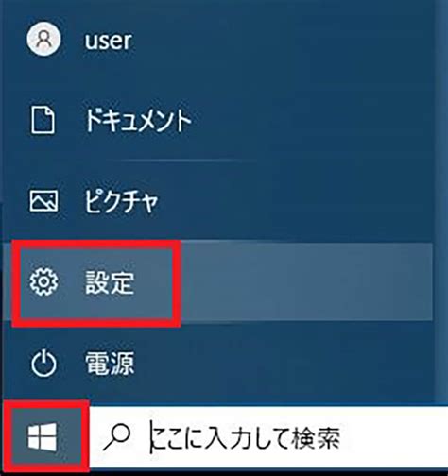Focus the ここに入力して検索 search field
The width and height of the screenshot is (448, 476).
point(268,437)
